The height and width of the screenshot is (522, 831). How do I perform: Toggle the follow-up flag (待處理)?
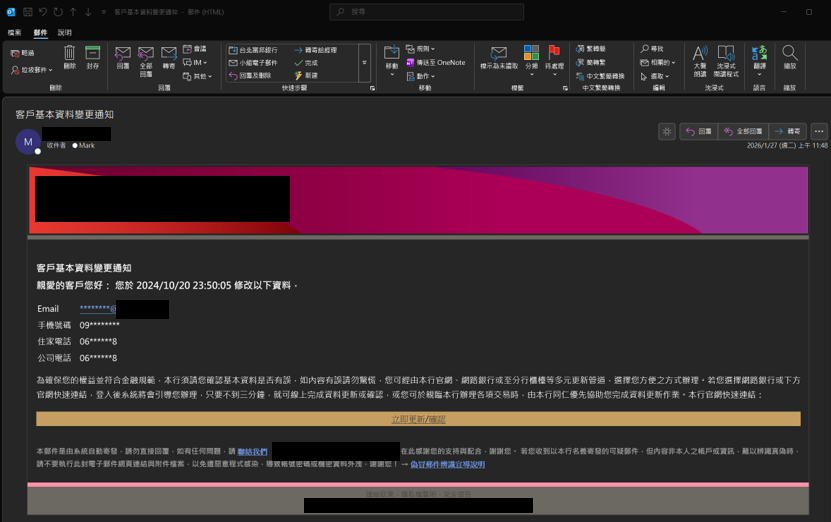pos(554,61)
